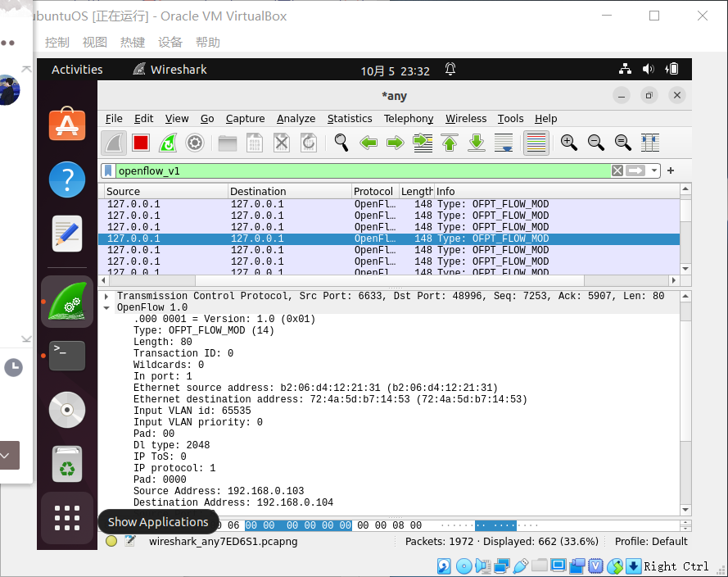Save this capture file icon
The image size is (728, 577).
(x=255, y=143)
